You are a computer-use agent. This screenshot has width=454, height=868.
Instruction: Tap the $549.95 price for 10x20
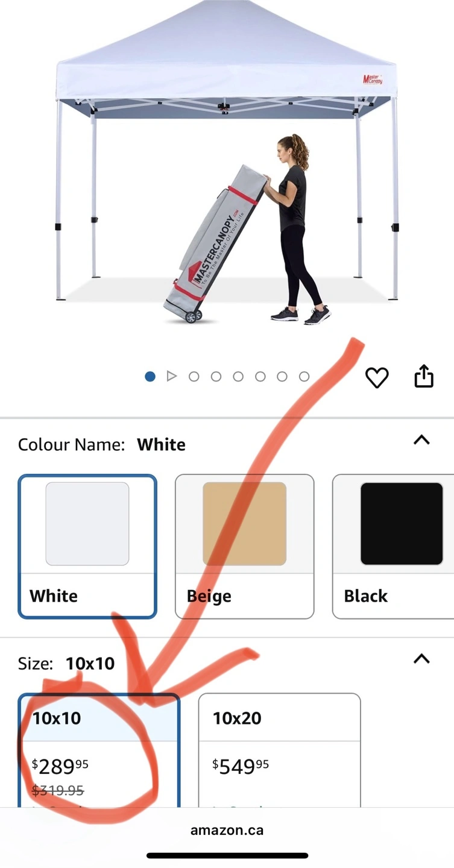241,766
